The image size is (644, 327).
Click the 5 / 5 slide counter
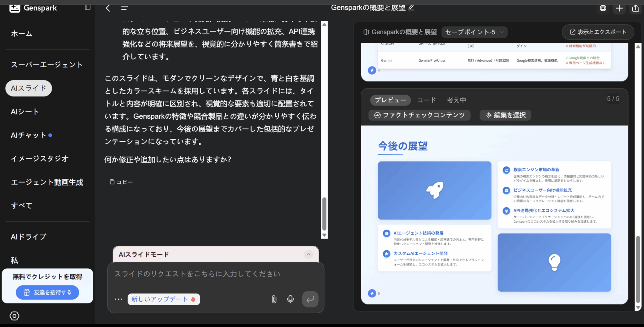(613, 99)
